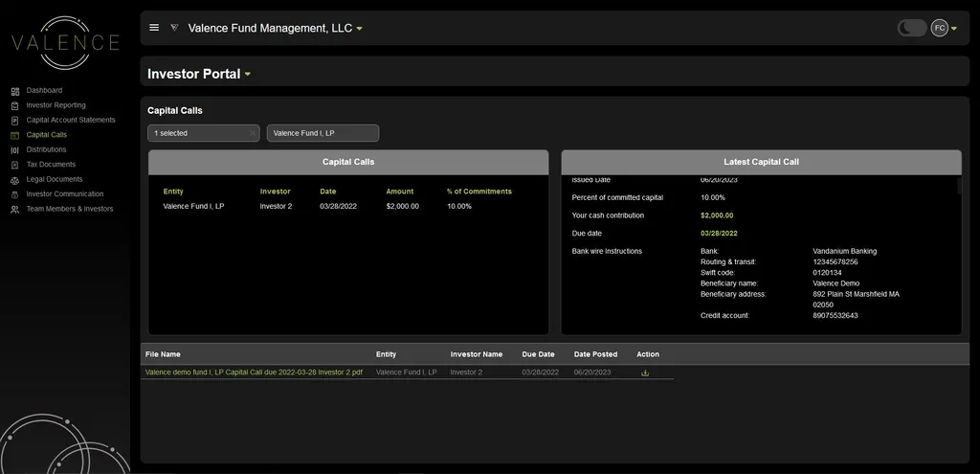
Task: Click the Investor Reporting sidebar icon
Action: click(x=15, y=105)
